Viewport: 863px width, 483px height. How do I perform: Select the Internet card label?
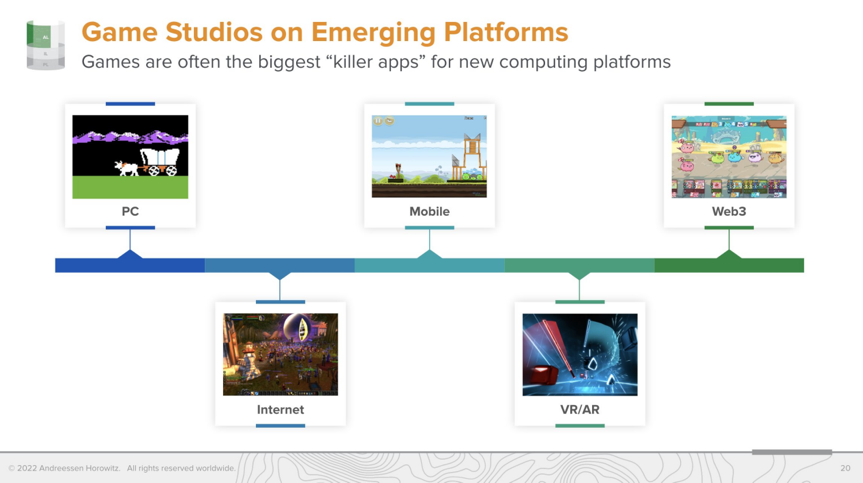click(280, 409)
